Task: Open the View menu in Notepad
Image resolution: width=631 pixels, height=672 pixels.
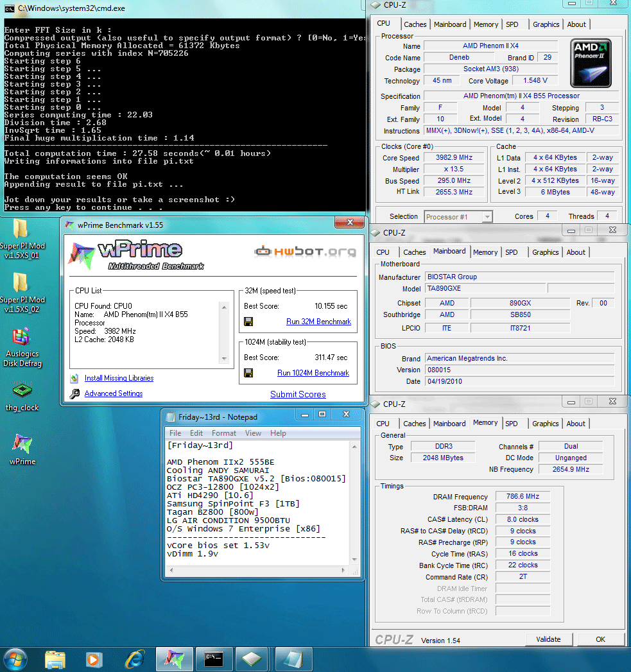Action: pyautogui.click(x=253, y=433)
